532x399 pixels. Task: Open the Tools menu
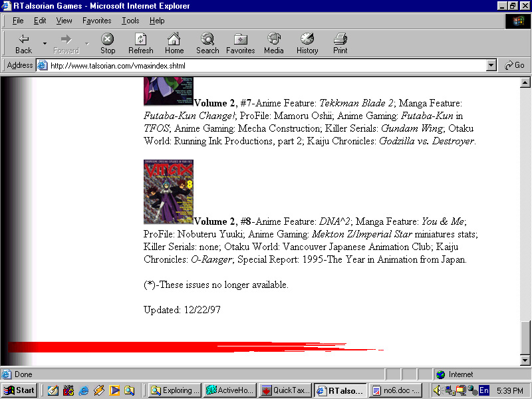130,21
